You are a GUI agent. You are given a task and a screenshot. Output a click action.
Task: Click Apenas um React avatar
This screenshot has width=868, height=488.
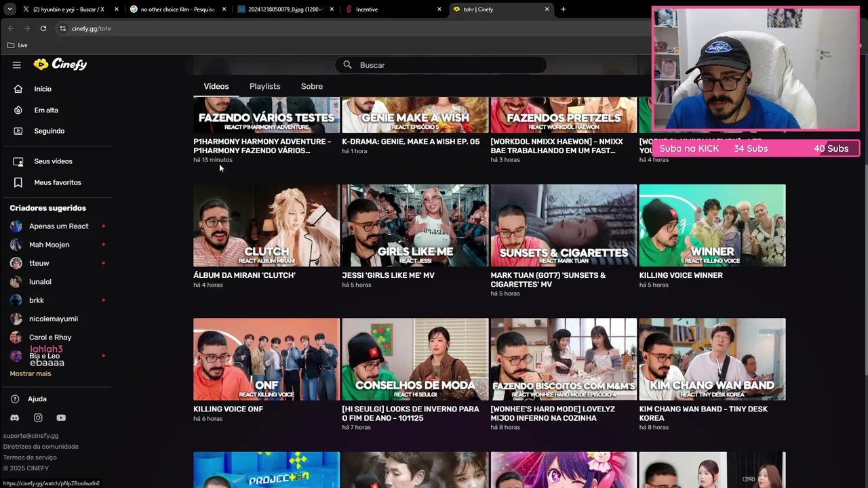[x=16, y=226]
